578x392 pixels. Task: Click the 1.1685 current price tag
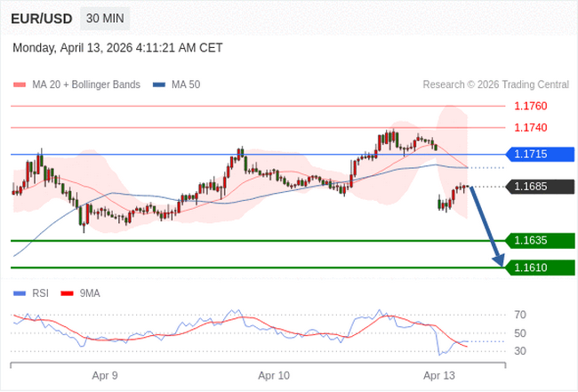[540, 187]
